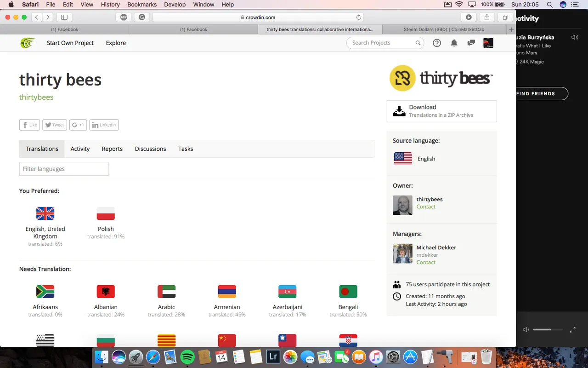Toggle Safari sidebar button

pyautogui.click(x=64, y=17)
